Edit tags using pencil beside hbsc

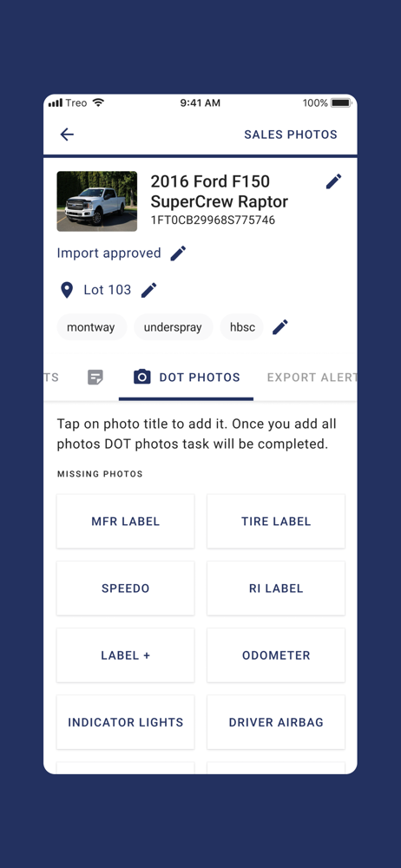(x=280, y=327)
